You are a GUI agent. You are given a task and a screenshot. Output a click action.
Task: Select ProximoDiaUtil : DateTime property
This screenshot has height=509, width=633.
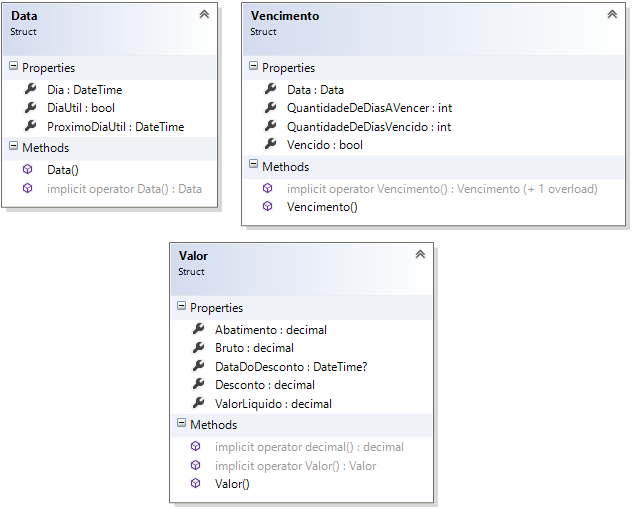115,127
